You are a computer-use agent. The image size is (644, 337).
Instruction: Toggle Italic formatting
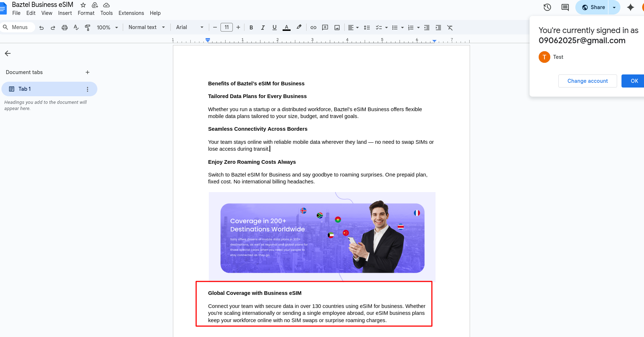(263, 28)
